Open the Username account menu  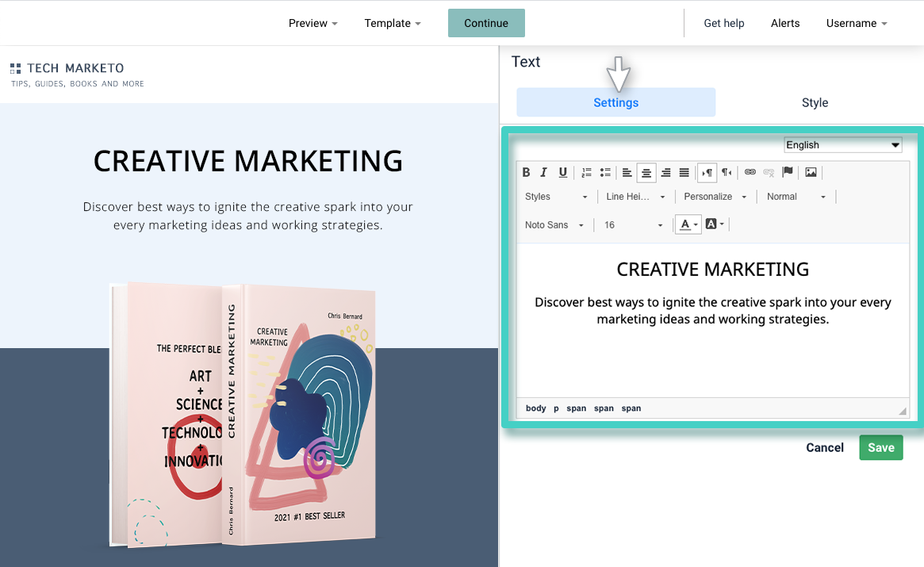tap(857, 23)
